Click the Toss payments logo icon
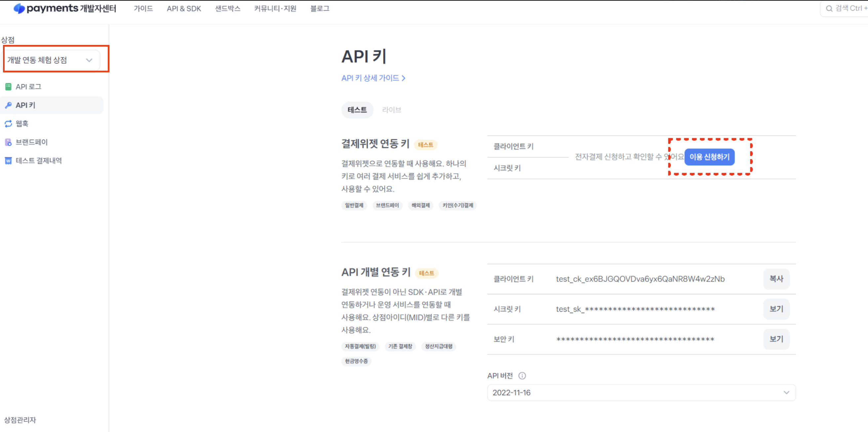Image resolution: width=868 pixels, height=432 pixels. click(19, 9)
